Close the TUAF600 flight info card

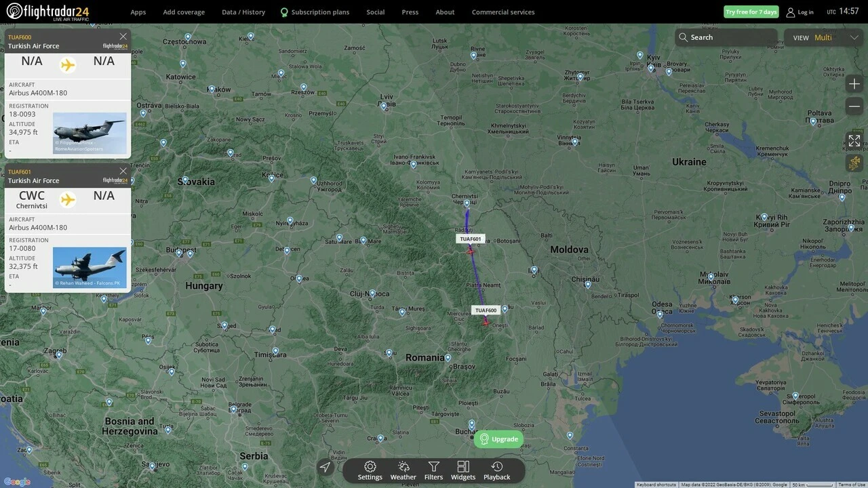(x=123, y=37)
